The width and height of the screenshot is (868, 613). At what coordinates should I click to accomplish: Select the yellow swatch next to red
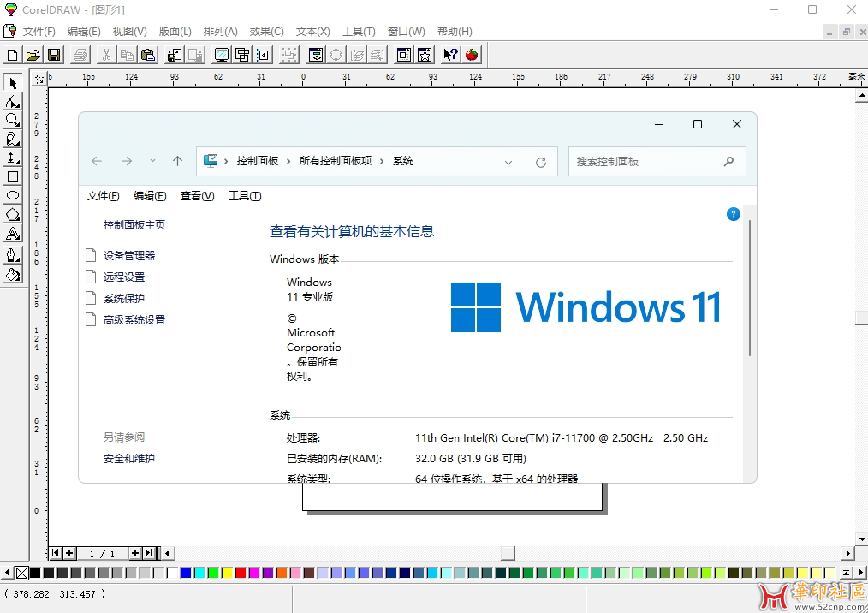(226, 573)
